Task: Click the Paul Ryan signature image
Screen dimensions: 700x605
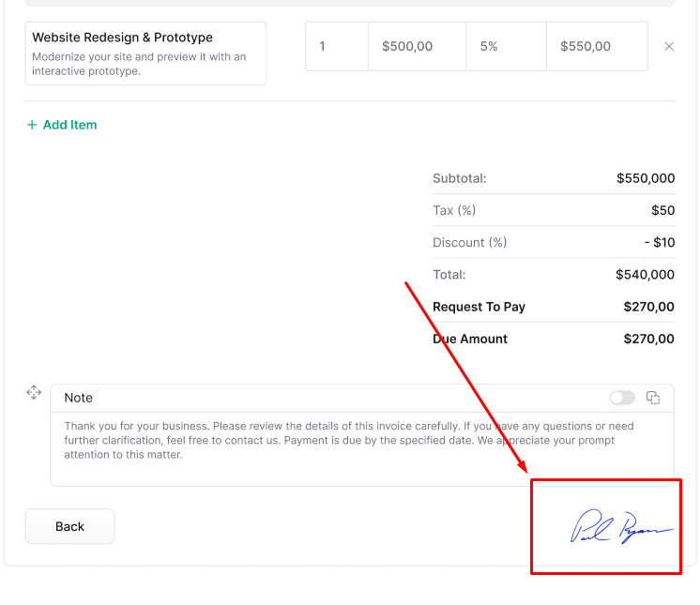Action: (620, 527)
